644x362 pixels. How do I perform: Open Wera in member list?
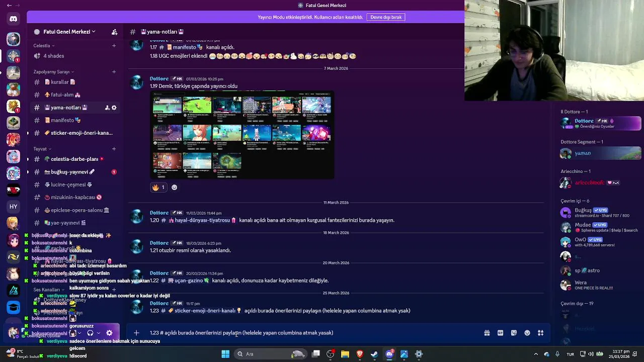601,285
